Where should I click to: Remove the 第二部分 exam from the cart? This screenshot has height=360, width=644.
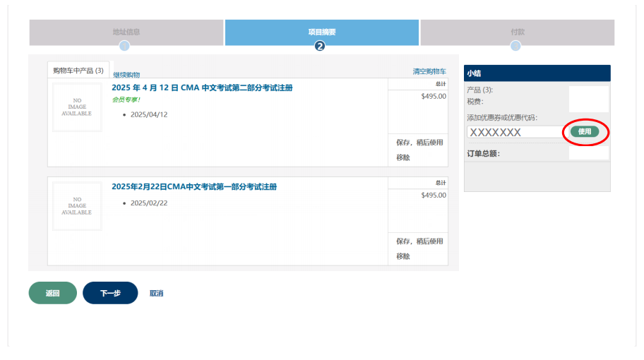(x=403, y=157)
